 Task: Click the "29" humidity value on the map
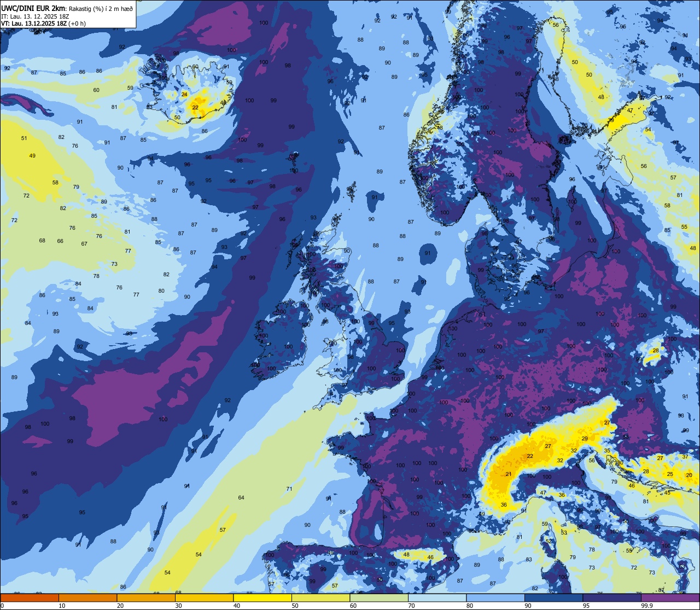pyautogui.click(x=585, y=438)
